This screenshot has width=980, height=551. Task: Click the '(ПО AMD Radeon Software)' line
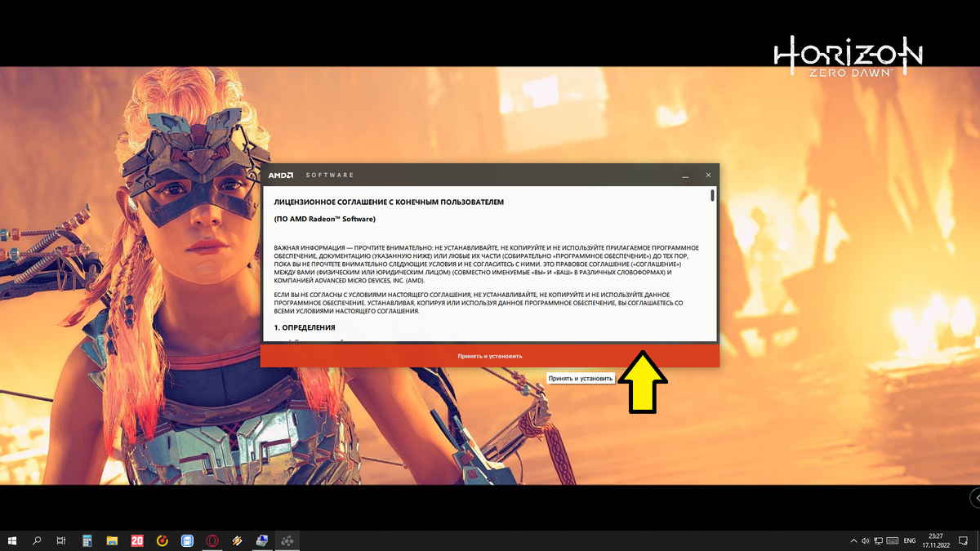click(324, 219)
